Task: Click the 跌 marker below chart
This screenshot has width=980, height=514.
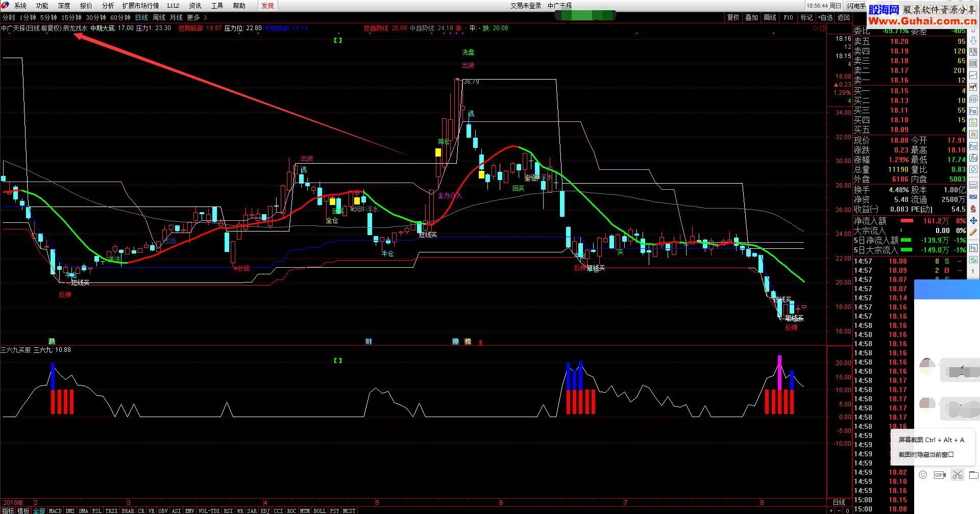Action: (x=52, y=341)
